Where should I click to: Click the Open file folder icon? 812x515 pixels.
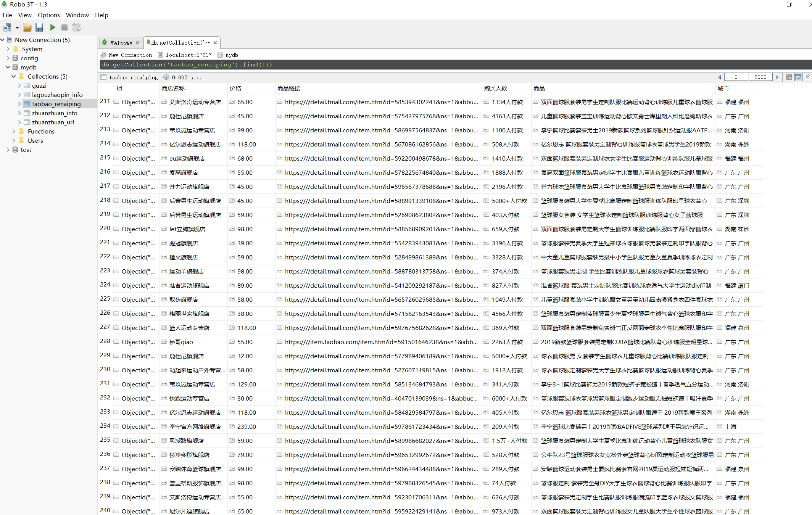[27, 27]
